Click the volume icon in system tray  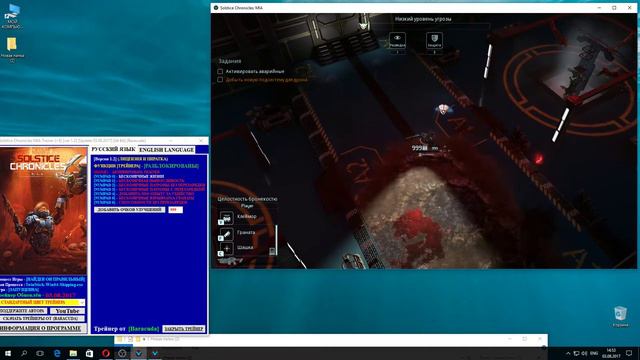(584, 353)
